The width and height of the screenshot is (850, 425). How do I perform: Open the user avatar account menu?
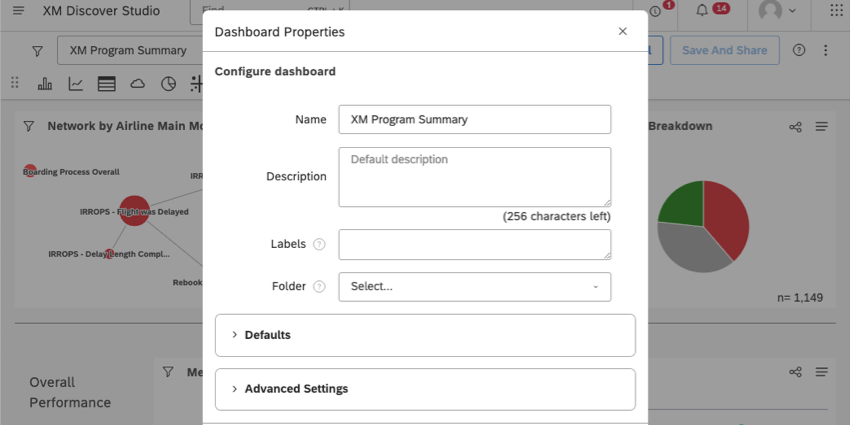tap(776, 11)
